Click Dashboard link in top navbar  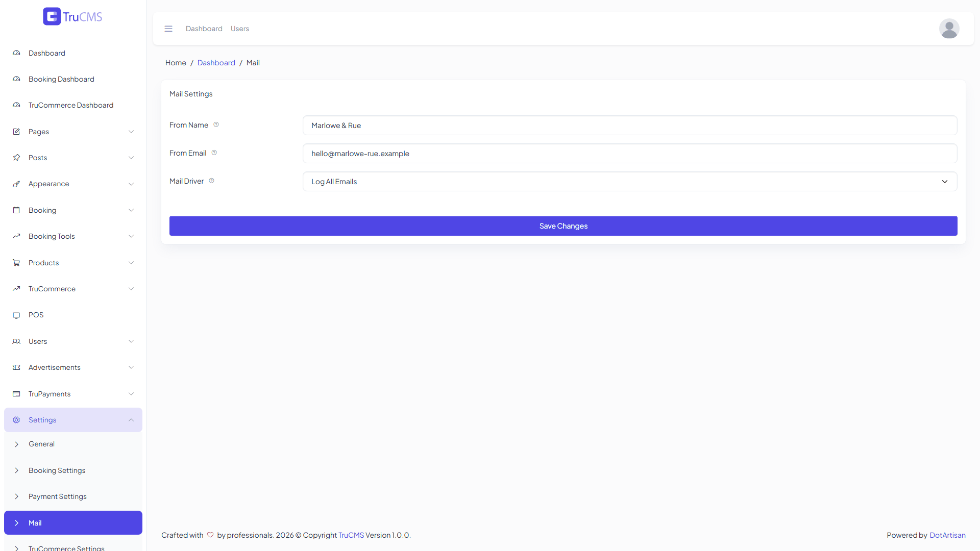coord(204,29)
